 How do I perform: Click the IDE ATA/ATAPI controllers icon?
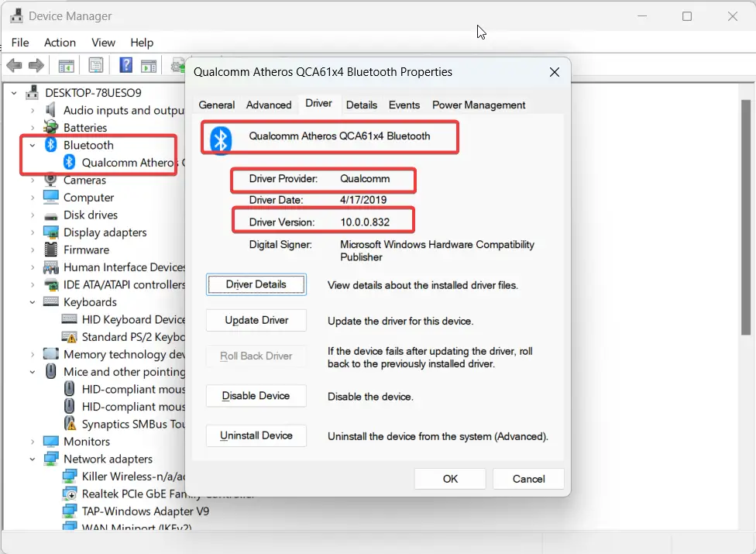tap(50, 284)
